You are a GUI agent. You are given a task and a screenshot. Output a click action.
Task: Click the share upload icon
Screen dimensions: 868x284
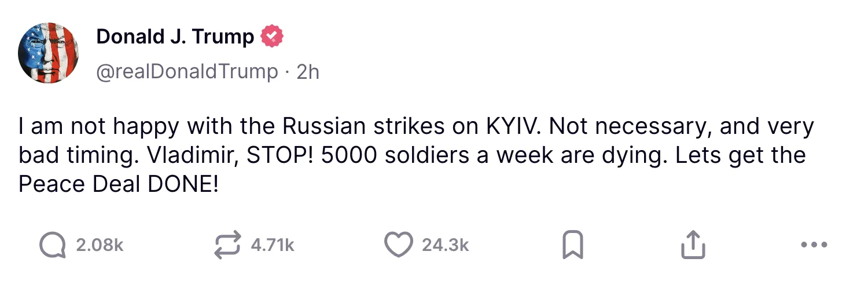pyautogui.click(x=693, y=245)
